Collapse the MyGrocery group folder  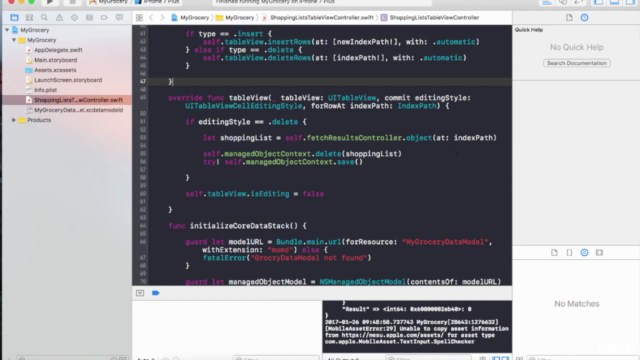14,40
